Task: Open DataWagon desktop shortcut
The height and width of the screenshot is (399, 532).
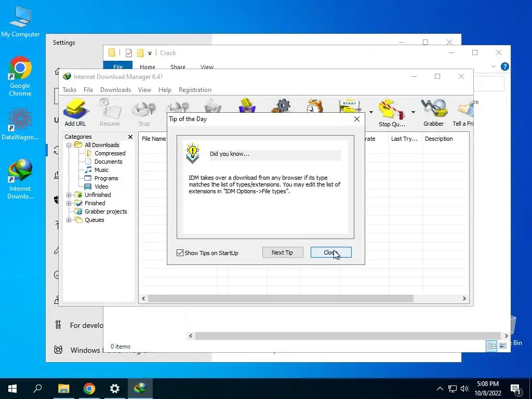Action: [20, 124]
